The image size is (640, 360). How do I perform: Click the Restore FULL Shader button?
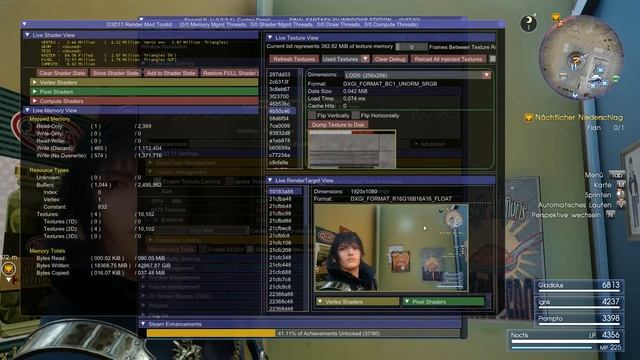tap(230, 73)
